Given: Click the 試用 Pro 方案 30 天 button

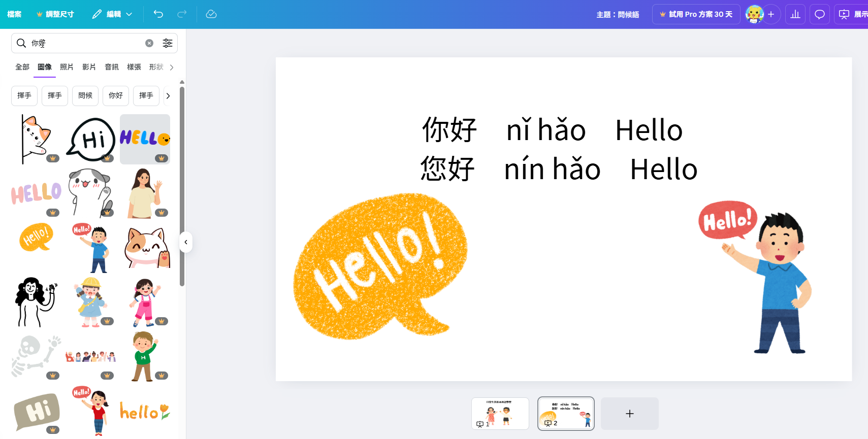Looking at the screenshot, I should [696, 14].
